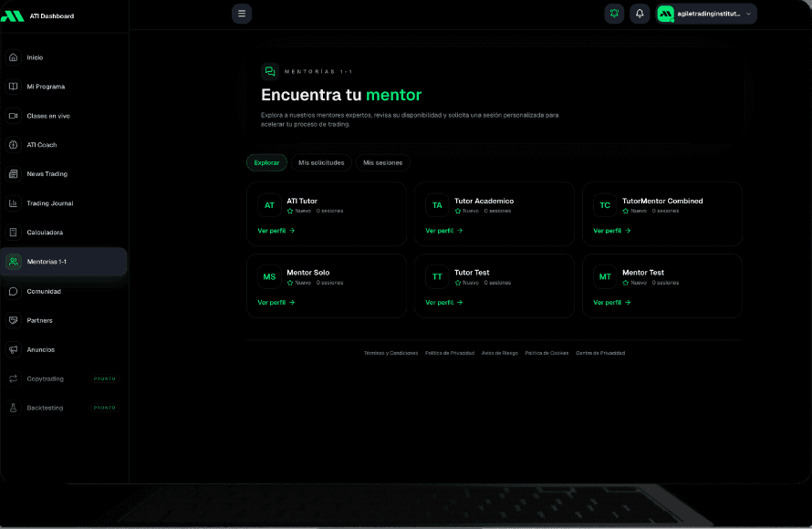
Task: Click the AT avatar of ATI Tutor
Action: pyautogui.click(x=269, y=205)
